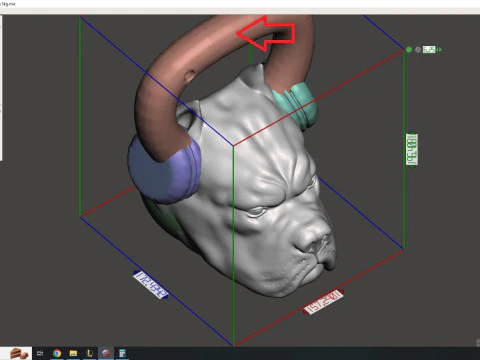Open the Task View taskbar button
Image resolution: width=480 pixels, height=360 pixels.
point(40,353)
